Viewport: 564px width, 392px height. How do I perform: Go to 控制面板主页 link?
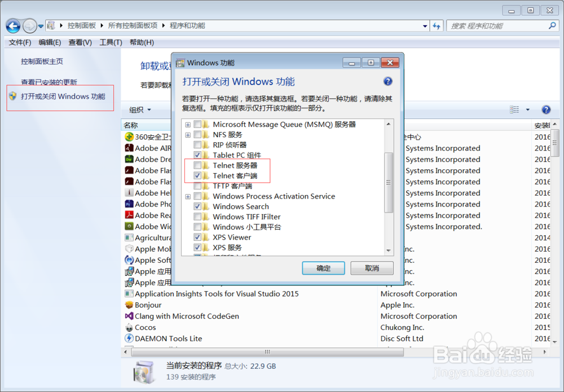pos(42,61)
